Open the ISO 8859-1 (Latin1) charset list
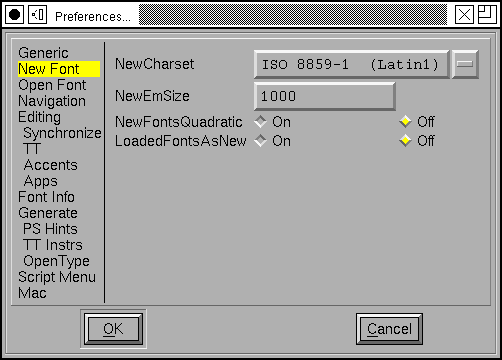This screenshot has width=502, height=360. [x=351, y=64]
